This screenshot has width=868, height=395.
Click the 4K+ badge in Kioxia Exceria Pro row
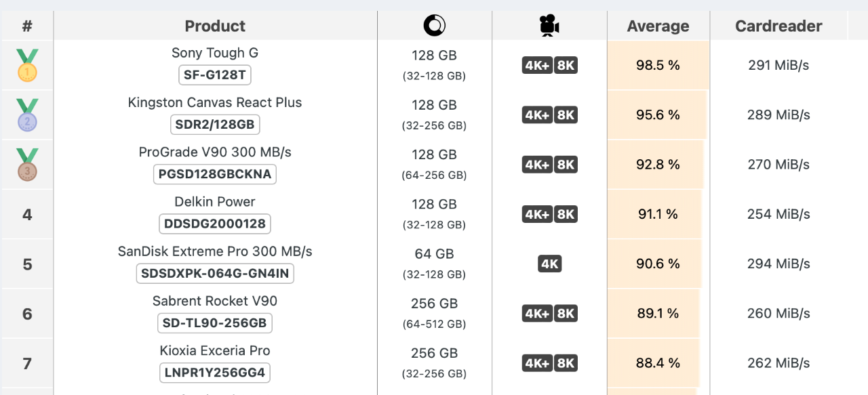pyautogui.click(x=537, y=363)
